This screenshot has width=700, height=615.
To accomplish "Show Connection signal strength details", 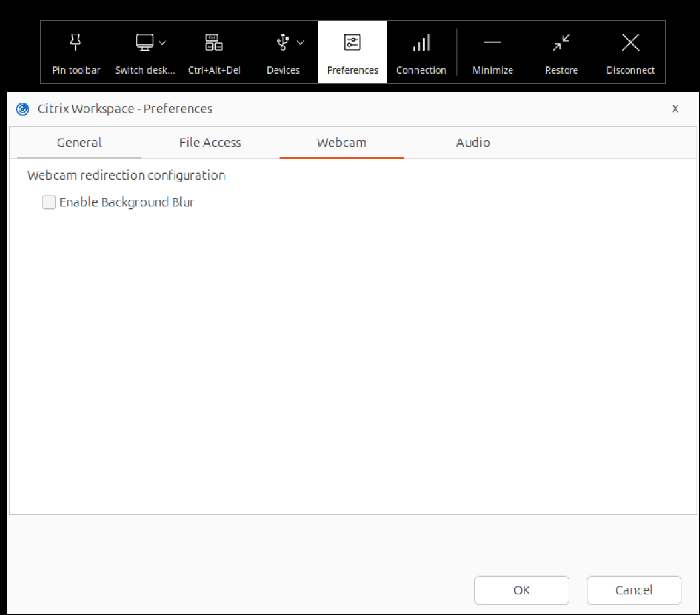I will coord(421,43).
